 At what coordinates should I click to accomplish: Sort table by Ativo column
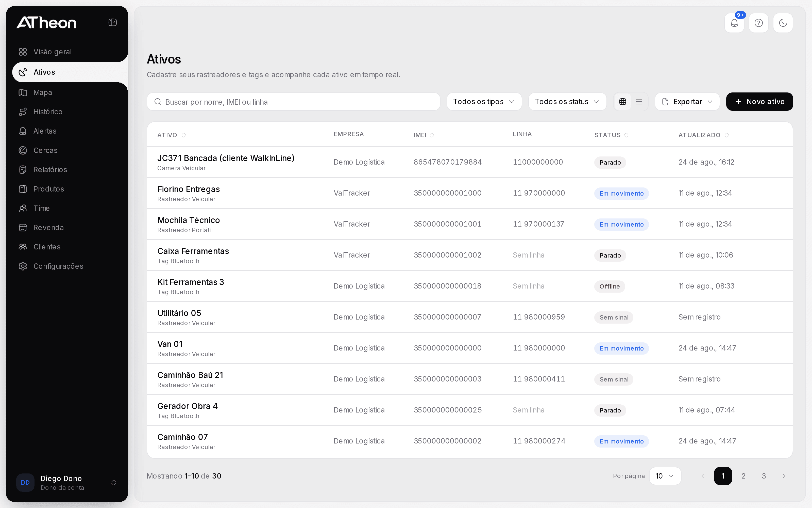pos(172,135)
